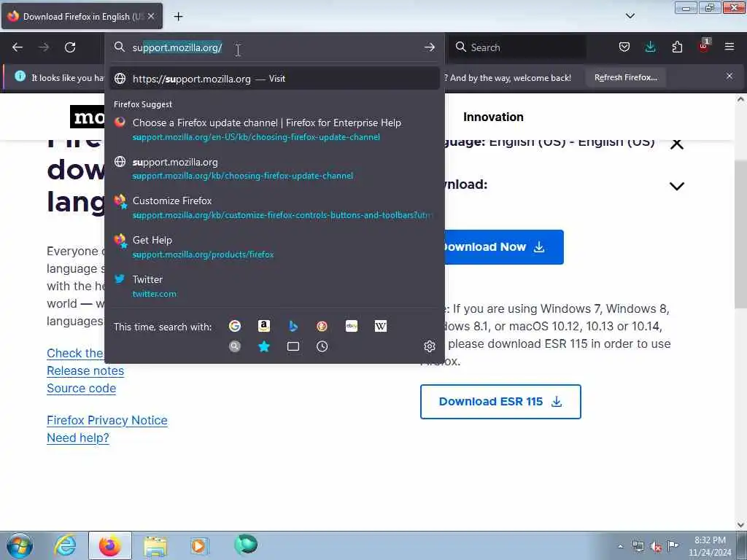Screen dimensions: 747x560
Task: Search with DuckDuckGo this time
Action: coord(322,326)
